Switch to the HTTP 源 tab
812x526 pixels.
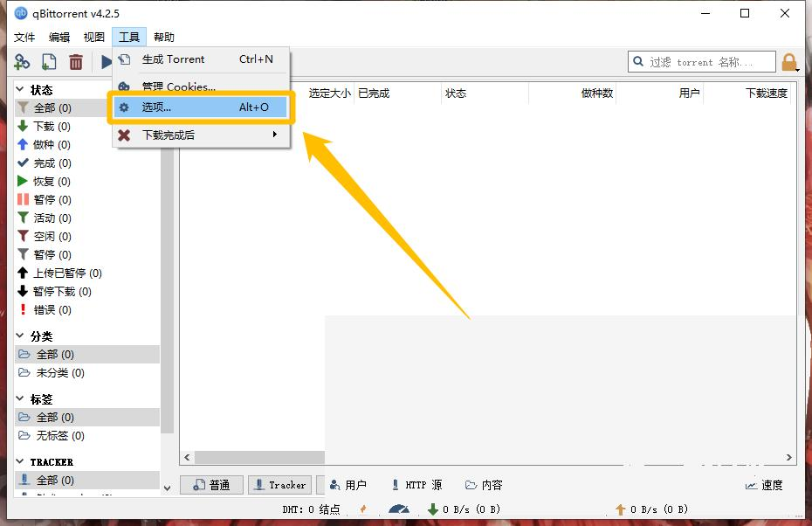pos(416,485)
